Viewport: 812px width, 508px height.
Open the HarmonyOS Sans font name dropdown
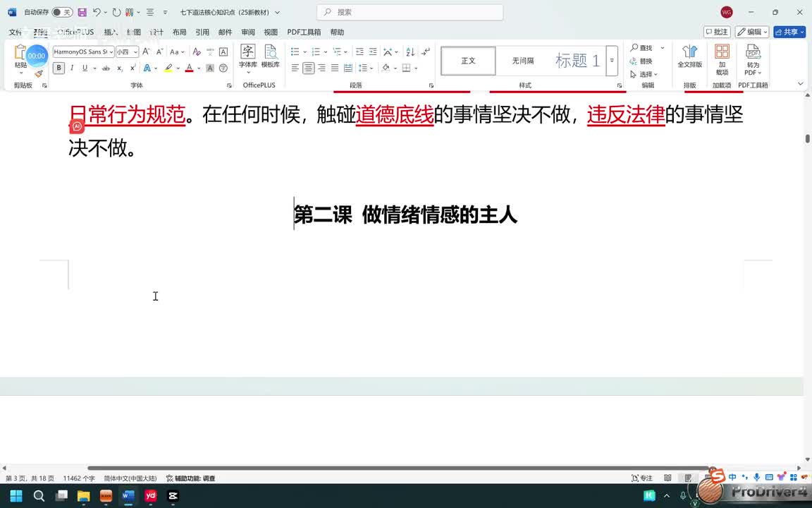pyautogui.click(x=111, y=52)
